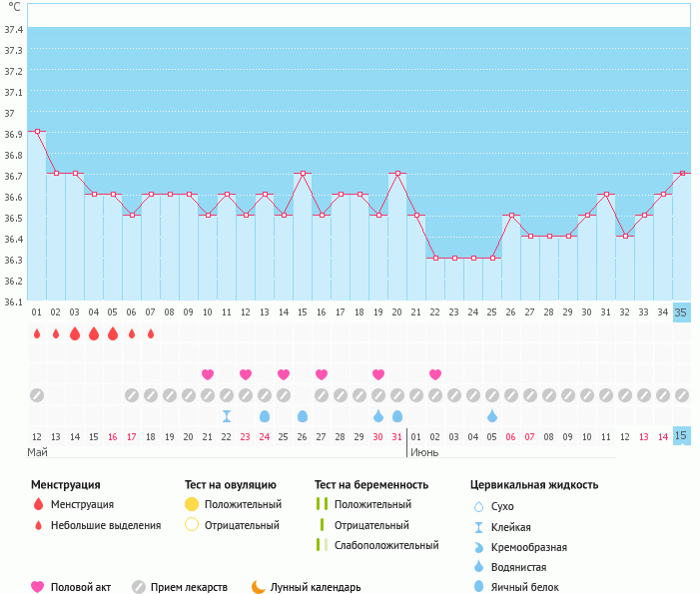This screenshot has width=700, height=594.
Task: Click the 36.9 temperature point on day 01
Action: [37, 131]
